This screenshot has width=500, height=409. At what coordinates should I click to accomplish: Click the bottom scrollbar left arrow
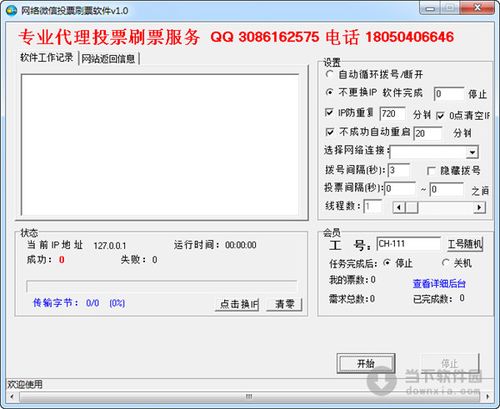[12, 396]
